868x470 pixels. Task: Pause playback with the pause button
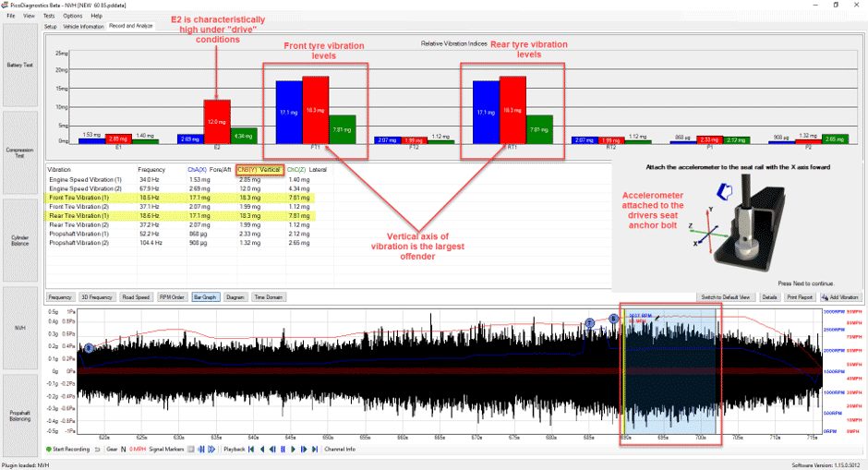click(x=283, y=449)
